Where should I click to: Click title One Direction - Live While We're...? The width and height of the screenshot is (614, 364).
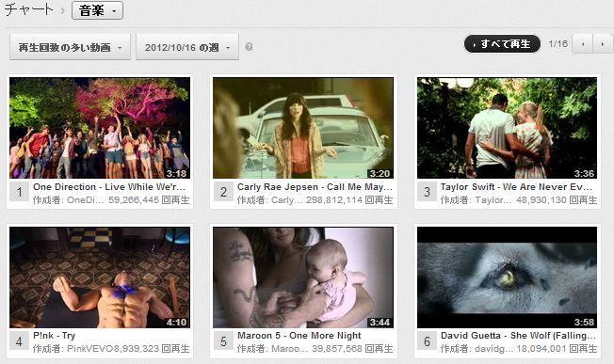[109, 187]
